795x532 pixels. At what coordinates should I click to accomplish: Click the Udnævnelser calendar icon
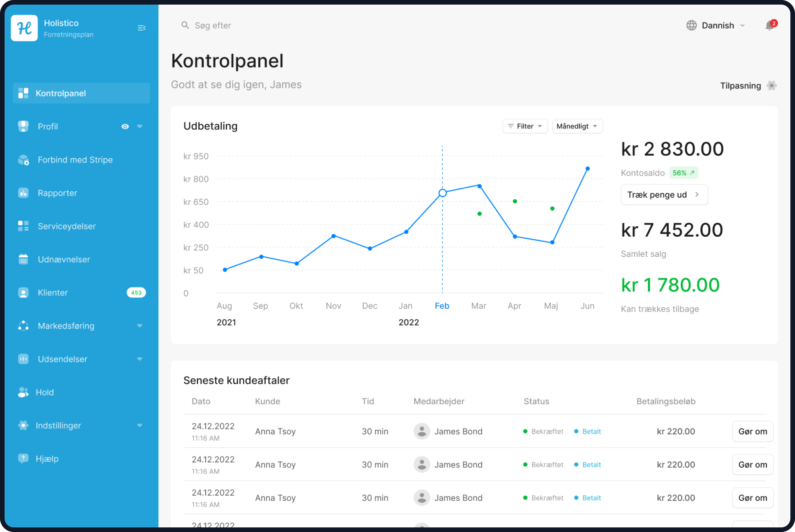point(24,259)
